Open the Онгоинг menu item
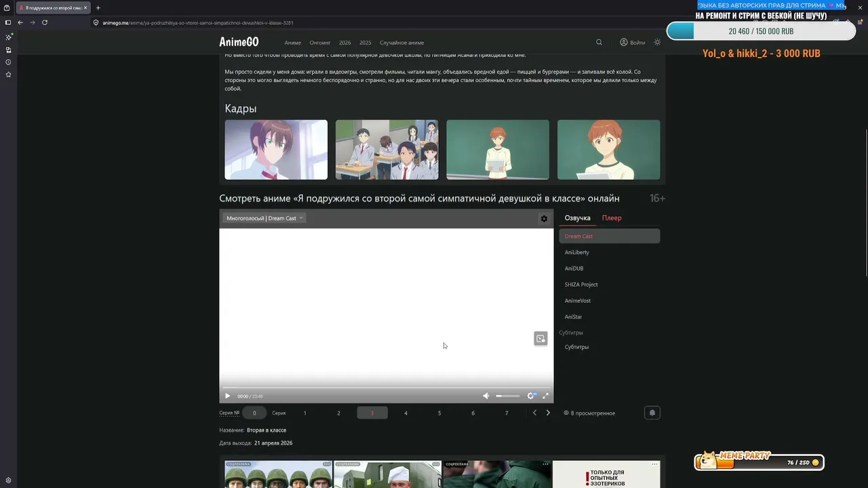Image resolution: width=868 pixels, height=488 pixels. pos(320,43)
